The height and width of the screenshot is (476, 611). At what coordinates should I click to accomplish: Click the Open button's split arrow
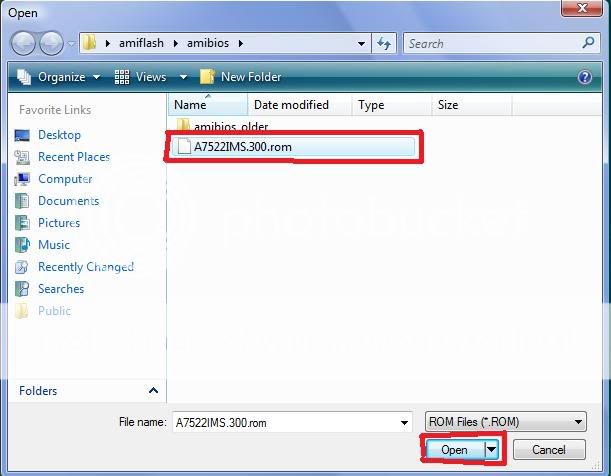[491, 450]
